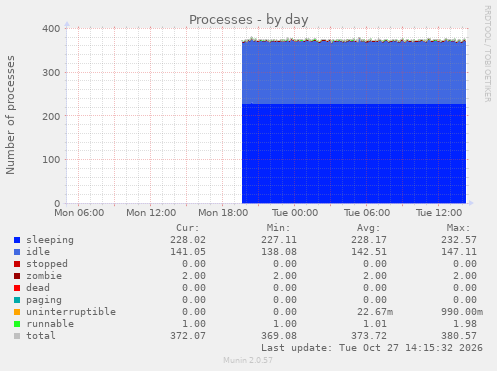Click the sleeping legend color swatch

(x=17, y=240)
